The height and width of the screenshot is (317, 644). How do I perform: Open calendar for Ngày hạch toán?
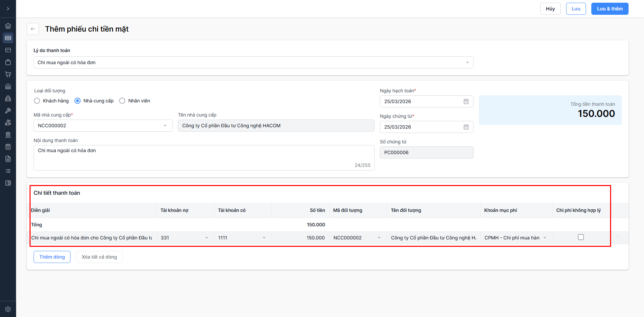pyautogui.click(x=466, y=101)
